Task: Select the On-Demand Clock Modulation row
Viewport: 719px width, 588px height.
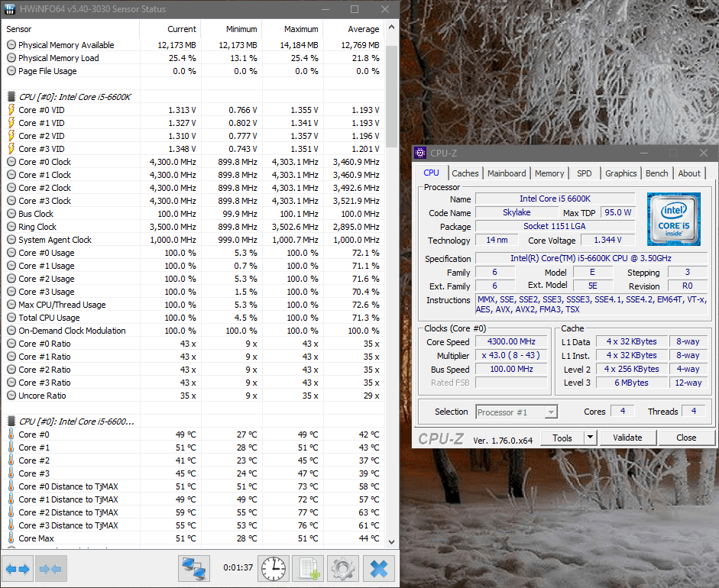Action: tap(193, 331)
